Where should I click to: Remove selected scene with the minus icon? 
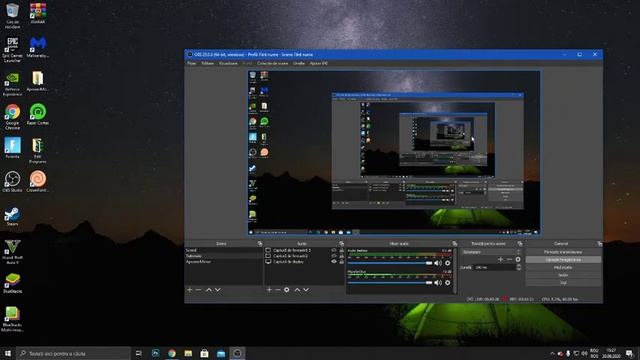pos(198,290)
